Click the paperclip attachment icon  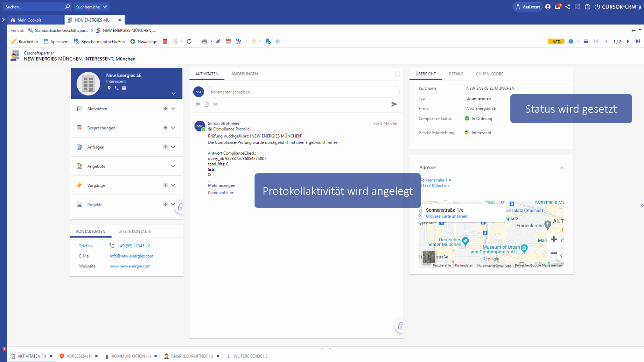(x=218, y=41)
